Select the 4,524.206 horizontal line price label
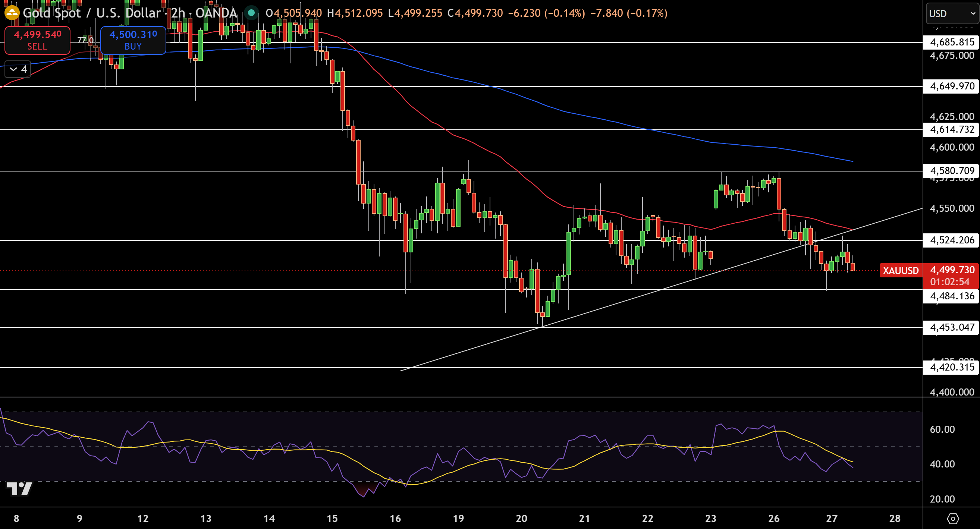Screen dimensions: 980x529 click(951, 240)
